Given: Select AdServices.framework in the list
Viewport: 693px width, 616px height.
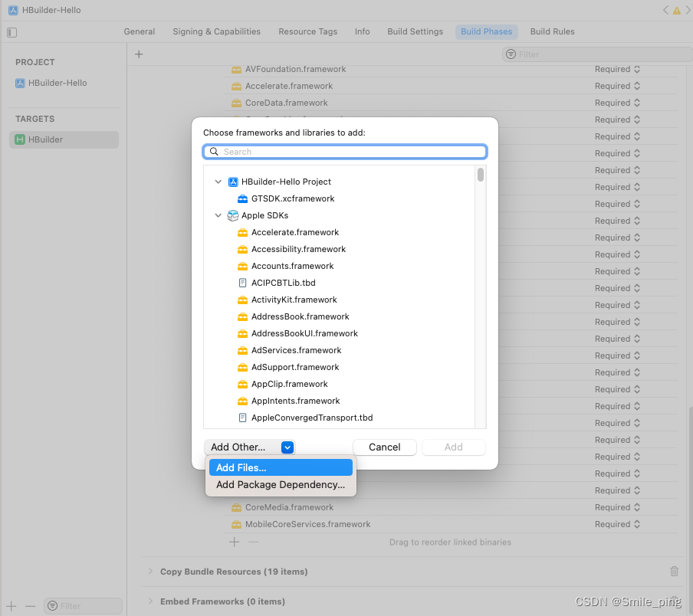Looking at the screenshot, I should click(x=296, y=350).
